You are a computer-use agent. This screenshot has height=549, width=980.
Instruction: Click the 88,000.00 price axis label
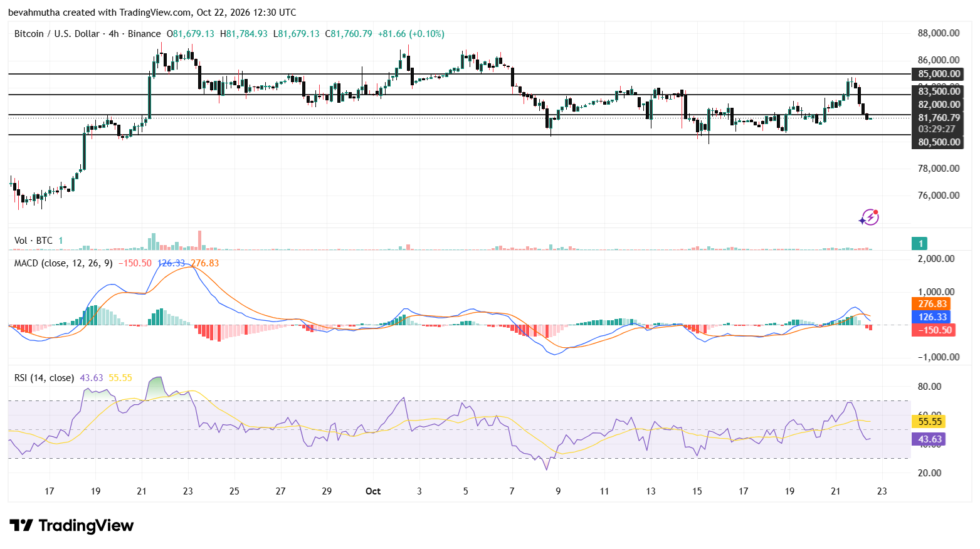coord(938,33)
